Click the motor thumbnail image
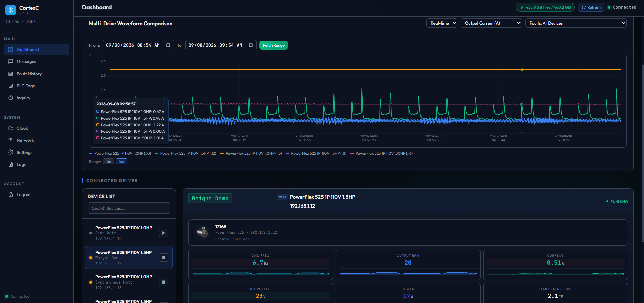The height and width of the screenshot is (303, 644). 202,232
